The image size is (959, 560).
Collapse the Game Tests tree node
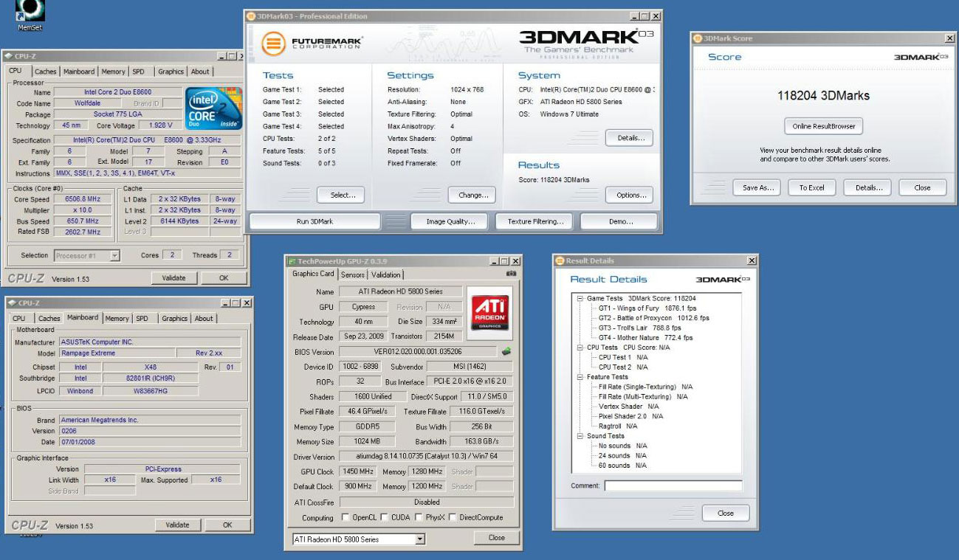pyautogui.click(x=580, y=298)
